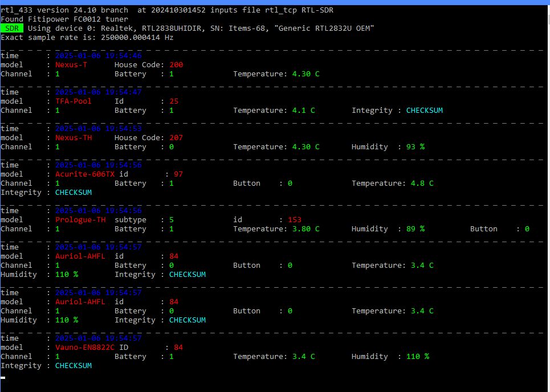The width and height of the screenshot is (550, 392).
Task: Click the House Code value 207
Action: pyautogui.click(x=176, y=138)
